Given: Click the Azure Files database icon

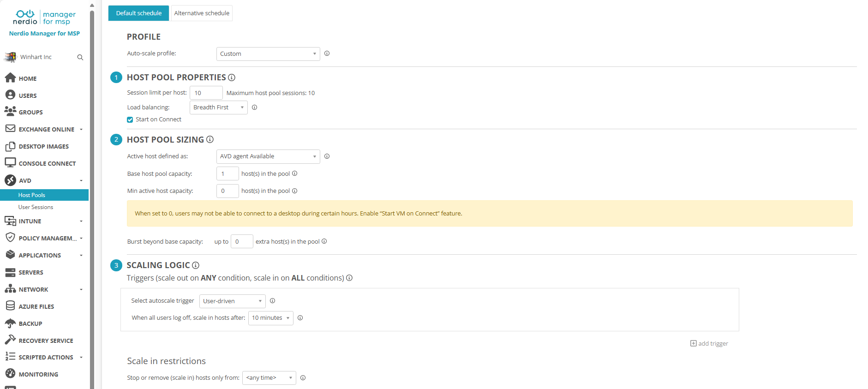Looking at the screenshot, I should click(x=10, y=306).
